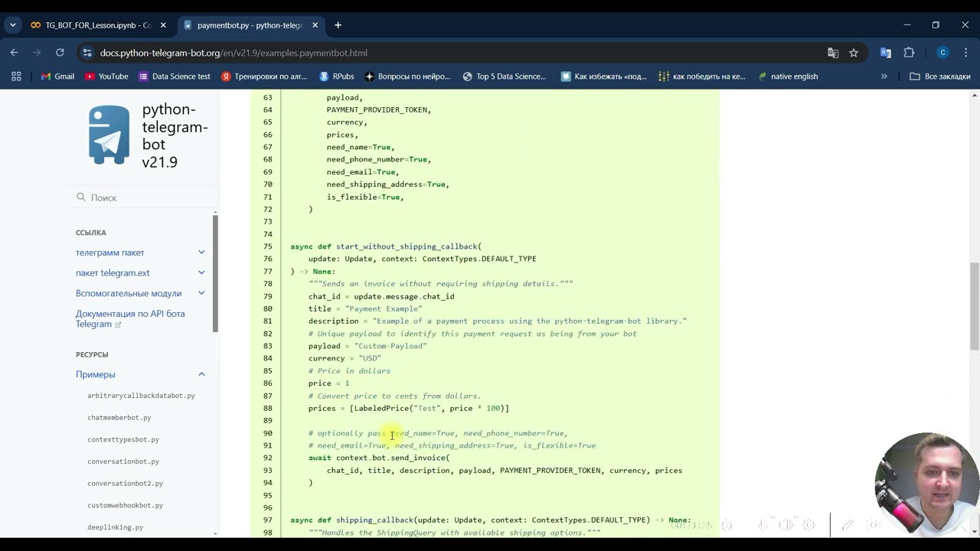
Task: Click the need_shipping_address=True line 70
Action: tap(387, 184)
